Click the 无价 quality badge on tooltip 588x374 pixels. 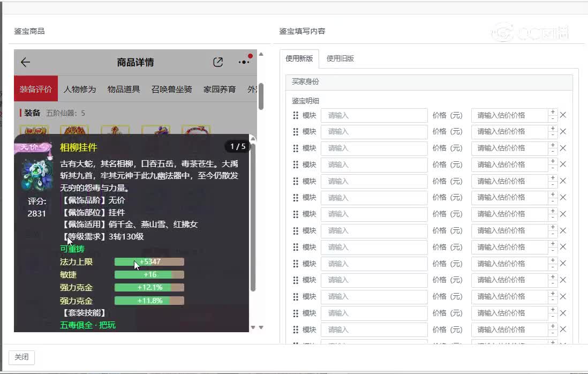33,147
